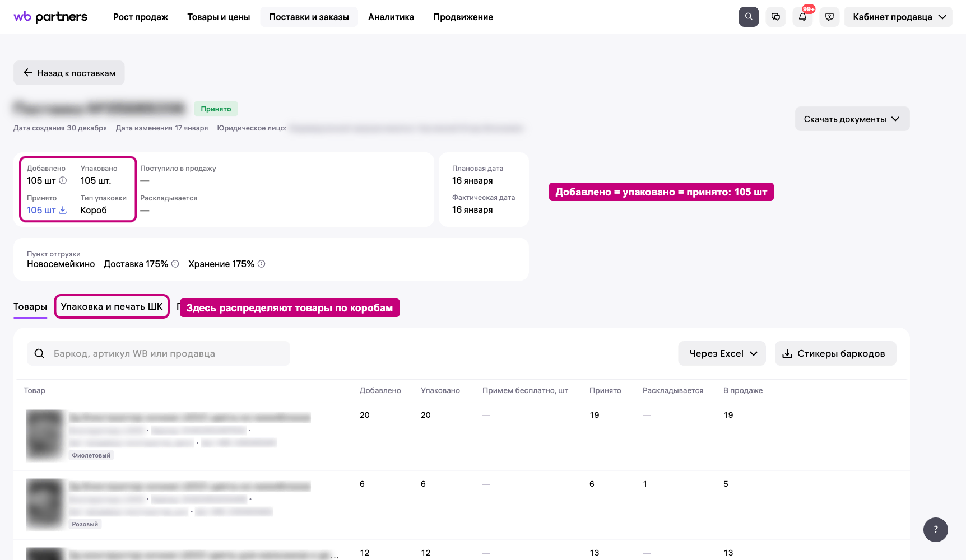The image size is (966, 560).
Task: Open Товары и цены menu
Action: [x=219, y=17]
